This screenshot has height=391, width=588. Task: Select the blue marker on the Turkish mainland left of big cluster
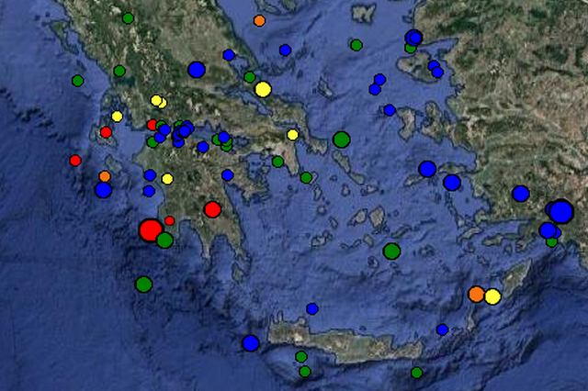(521, 194)
